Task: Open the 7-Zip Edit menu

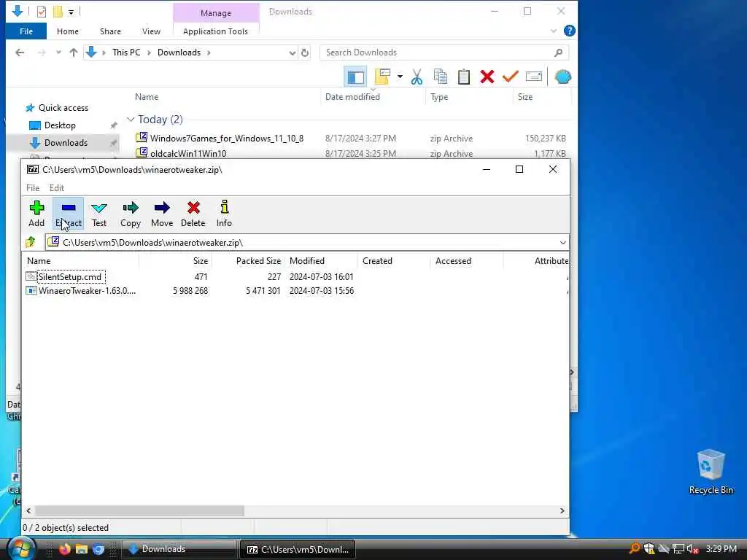Action: [x=57, y=187]
